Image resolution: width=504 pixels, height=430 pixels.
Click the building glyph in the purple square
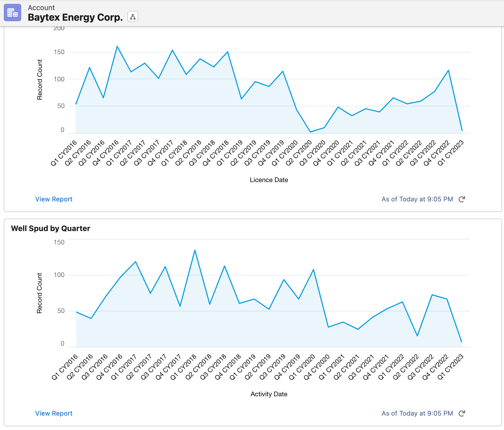(13, 13)
